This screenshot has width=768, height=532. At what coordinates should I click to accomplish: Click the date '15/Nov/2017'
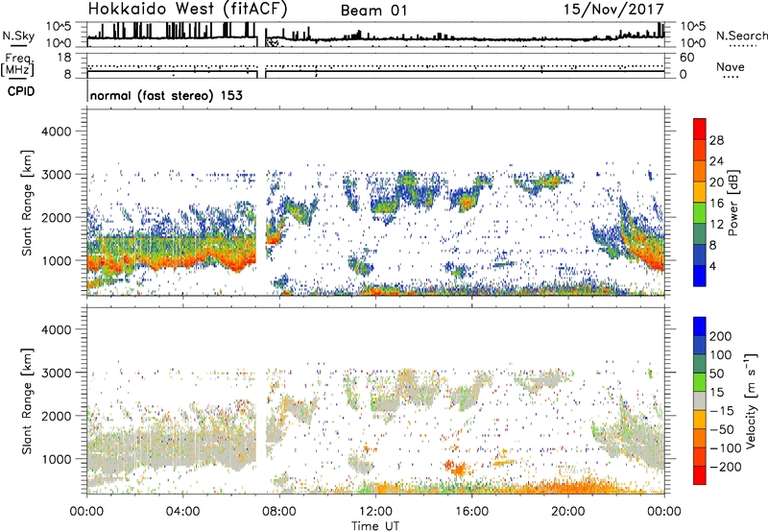coord(613,9)
